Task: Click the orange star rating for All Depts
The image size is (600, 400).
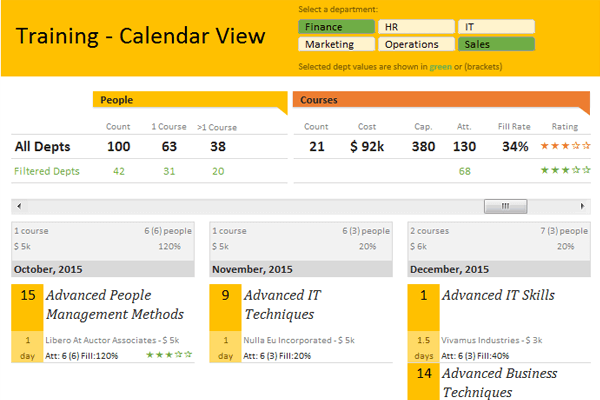Action: tap(565, 146)
